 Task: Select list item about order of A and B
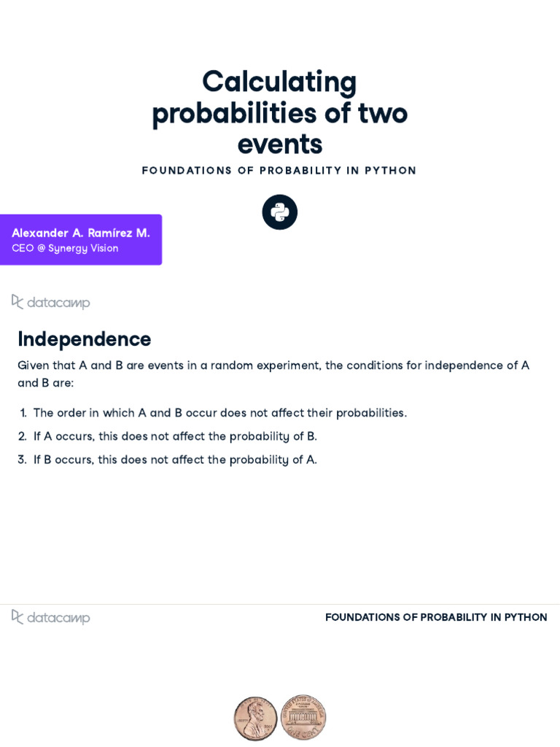[x=219, y=413]
